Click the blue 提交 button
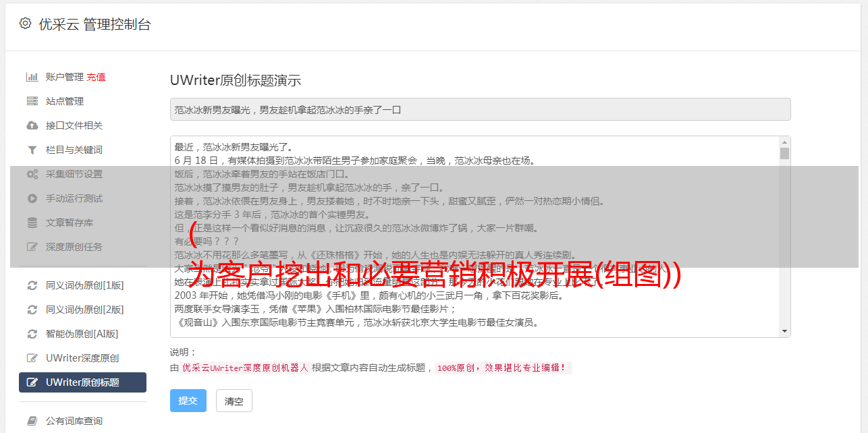The width and height of the screenshot is (868, 433). click(x=188, y=401)
